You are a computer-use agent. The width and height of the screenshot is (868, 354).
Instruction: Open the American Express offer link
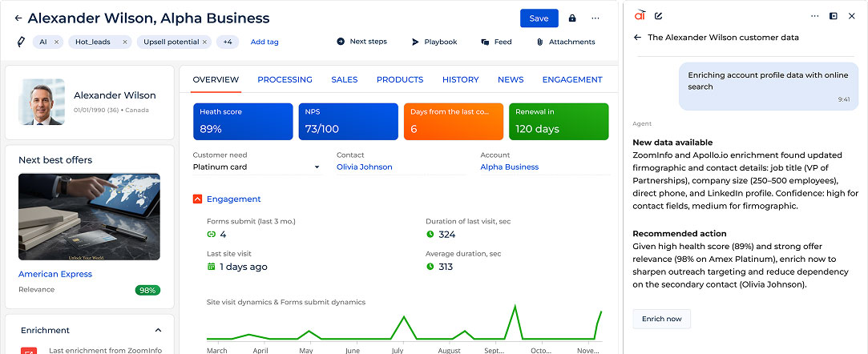coord(55,275)
